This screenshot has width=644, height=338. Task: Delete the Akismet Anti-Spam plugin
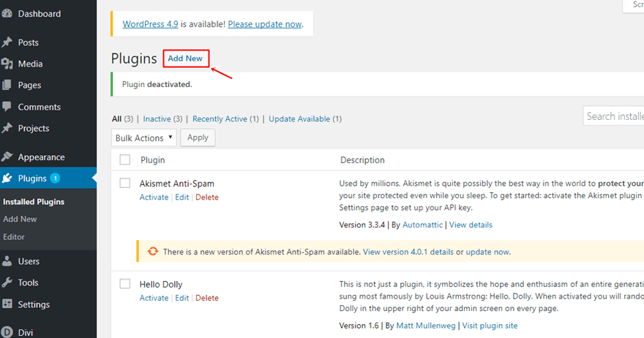tap(207, 197)
